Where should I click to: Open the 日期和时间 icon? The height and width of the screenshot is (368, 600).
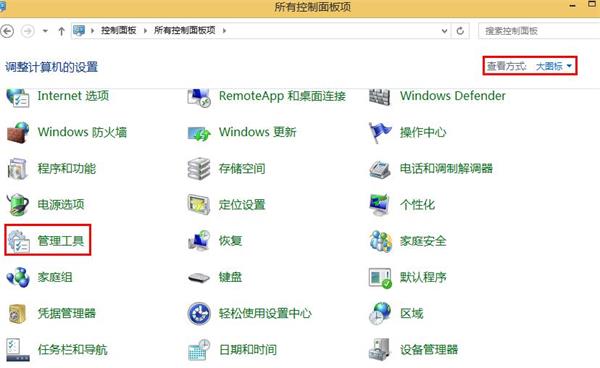(199, 350)
